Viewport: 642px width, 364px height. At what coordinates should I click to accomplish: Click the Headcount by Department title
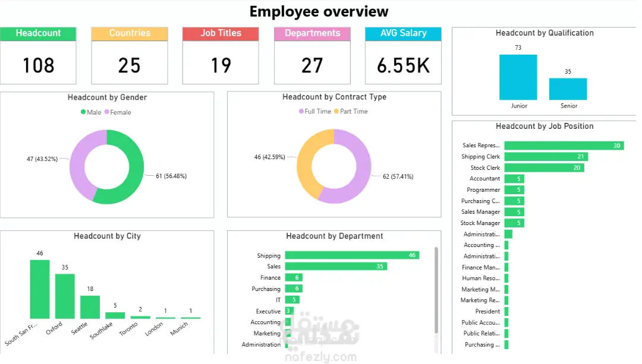[335, 236]
